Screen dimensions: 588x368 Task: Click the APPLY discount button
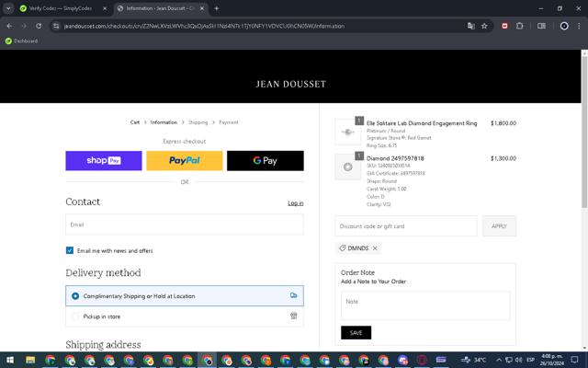point(499,226)
